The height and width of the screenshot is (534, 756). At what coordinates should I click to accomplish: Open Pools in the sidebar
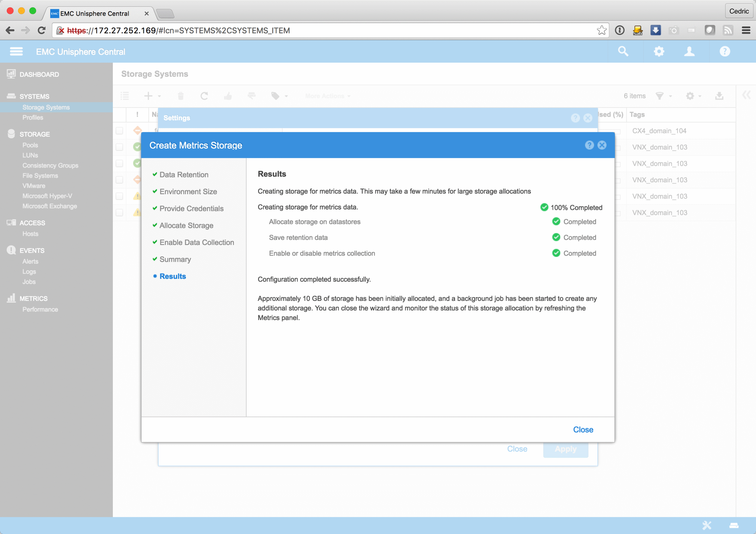(30, 145)
